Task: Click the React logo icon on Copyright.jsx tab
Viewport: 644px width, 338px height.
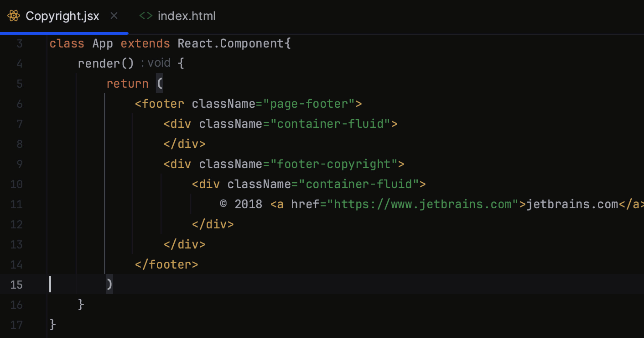Action: click(13, 16)
